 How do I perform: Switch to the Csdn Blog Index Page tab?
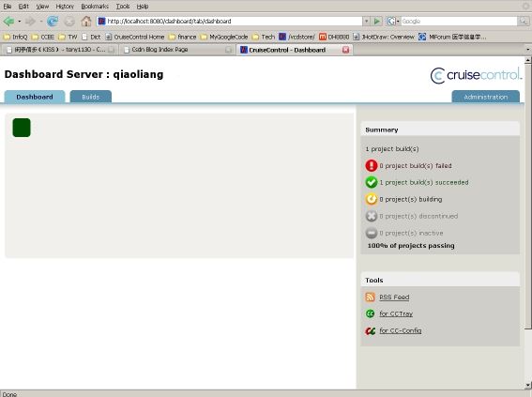click(176, 50)
